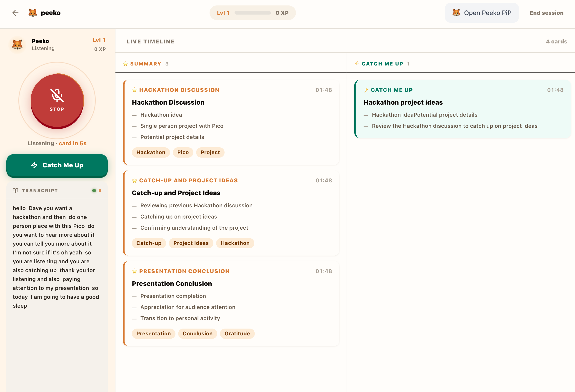Stop listening with the red mic button
The image size is (575, 392).
(x=57, y=101)
